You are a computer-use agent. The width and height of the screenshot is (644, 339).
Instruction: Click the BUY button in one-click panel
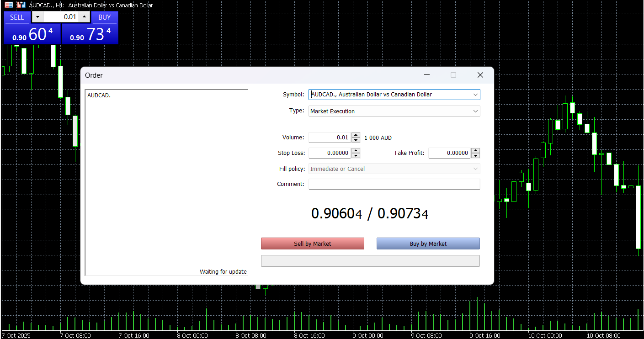click(x=105, y=17)
